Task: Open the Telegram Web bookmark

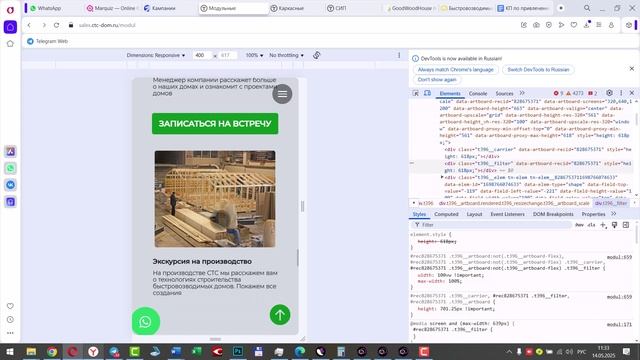Action: pyautogui.click(x=47, y=41)
